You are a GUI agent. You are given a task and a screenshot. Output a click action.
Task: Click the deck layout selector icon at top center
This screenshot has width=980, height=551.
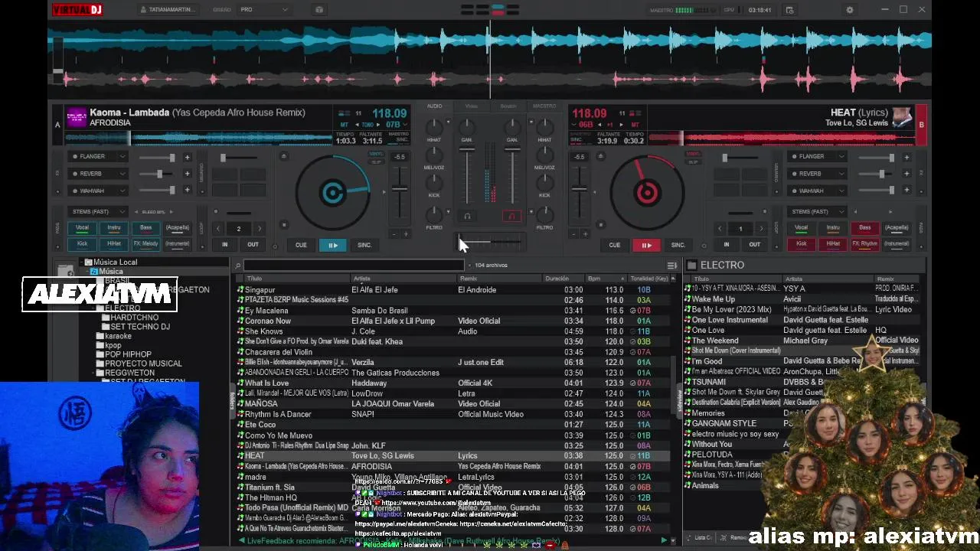pyautogui.click(x=490, y=10)
